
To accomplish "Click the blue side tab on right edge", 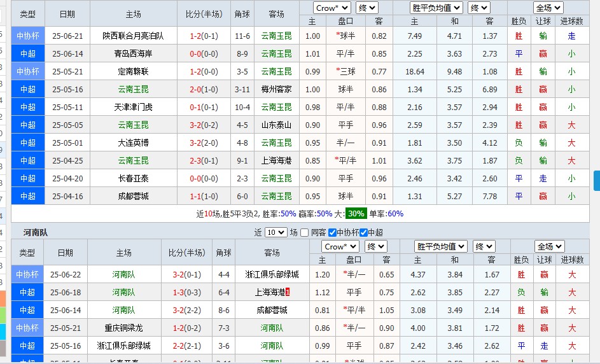I will point(596,181).
